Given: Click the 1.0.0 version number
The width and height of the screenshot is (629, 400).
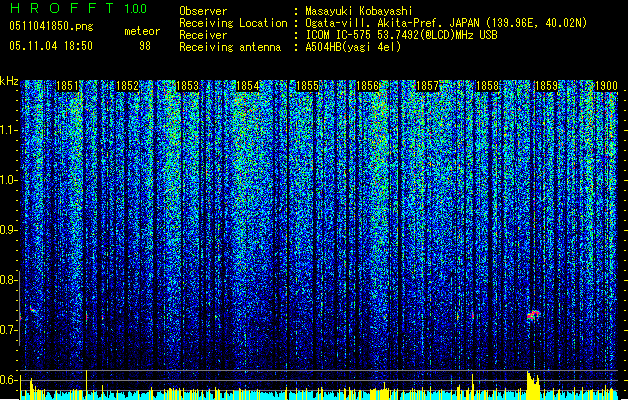Looking at the screenshot, I should coord(136,9).
